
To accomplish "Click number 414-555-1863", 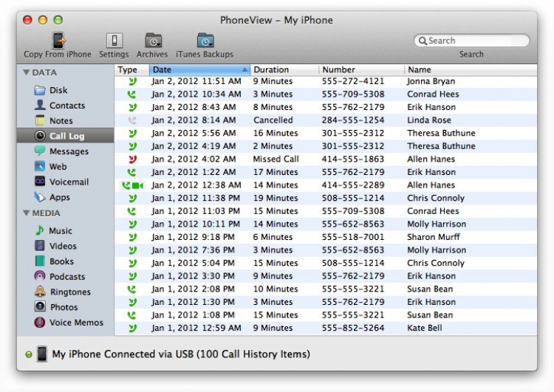I will [352, 159].
